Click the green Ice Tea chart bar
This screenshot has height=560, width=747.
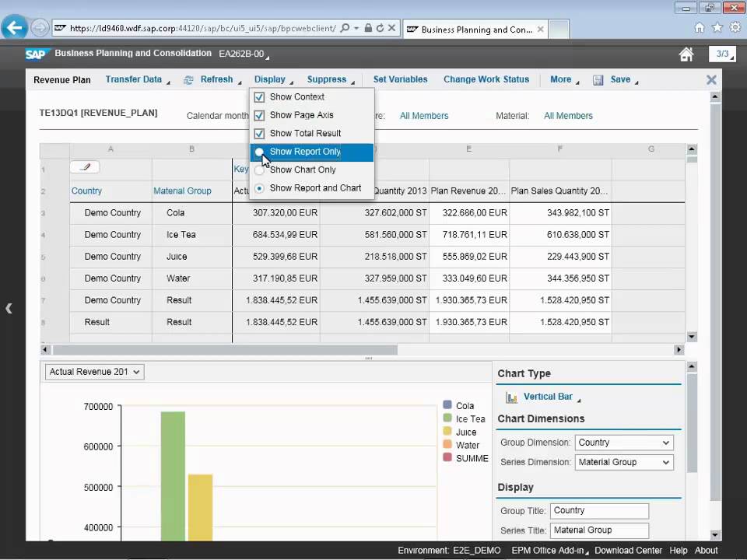coord(173,476)
